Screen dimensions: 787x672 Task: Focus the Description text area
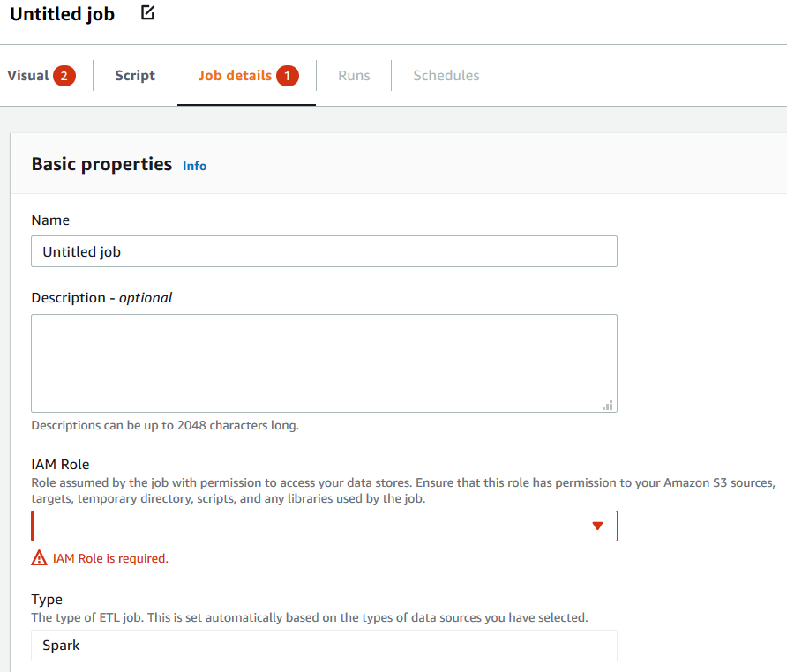(x=324, y=362)
